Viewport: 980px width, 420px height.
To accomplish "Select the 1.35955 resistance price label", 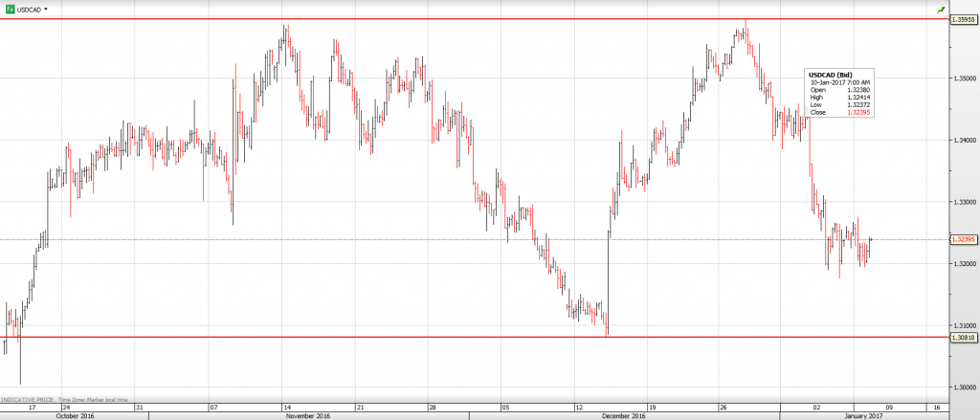I will click(x=963, y=19).
